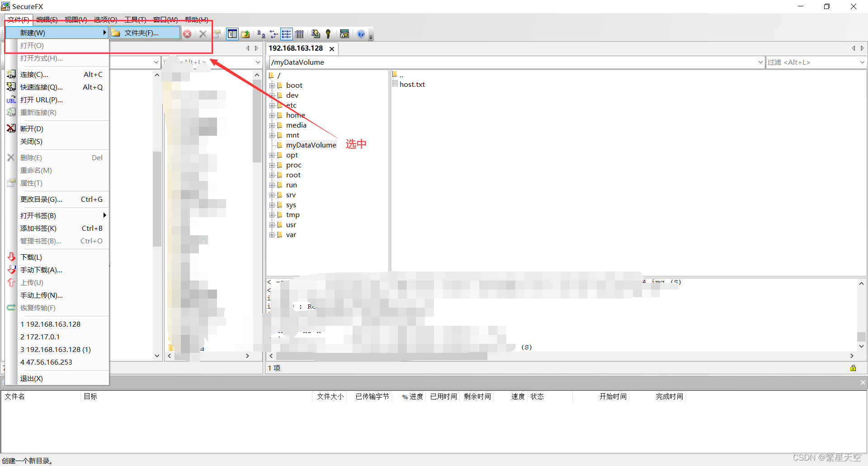Expand the usr folder node
The image size is (868, 466).
click(x=272, y=225)
